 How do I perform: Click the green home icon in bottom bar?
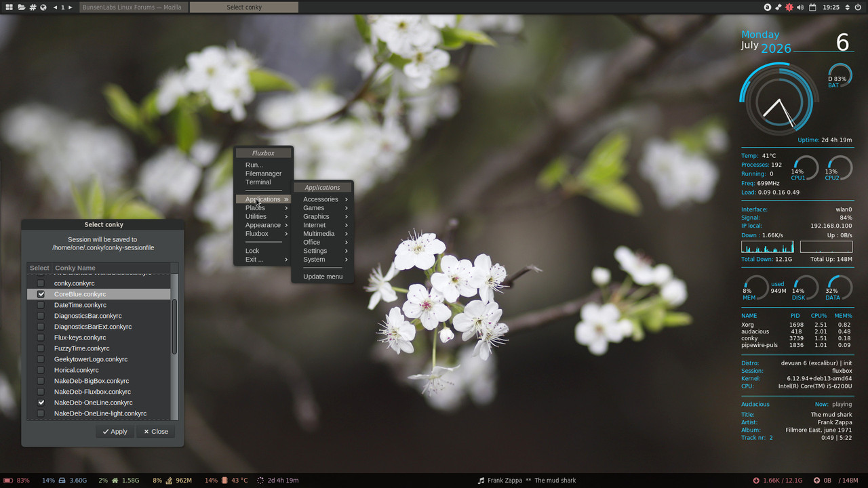tap(115, 481)
